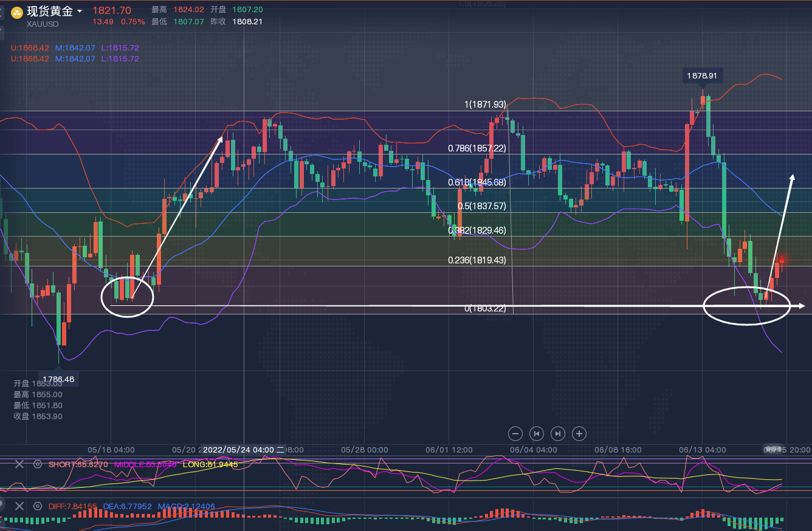812x531 pixels.
Task: Click the LONG:81.9445 indicator value label
Action: 212,464
